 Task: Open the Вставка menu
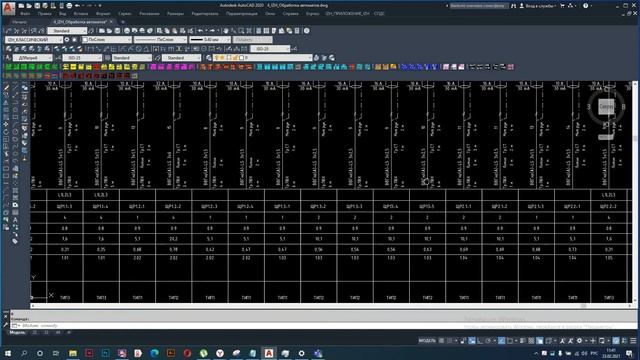[81, 13]
